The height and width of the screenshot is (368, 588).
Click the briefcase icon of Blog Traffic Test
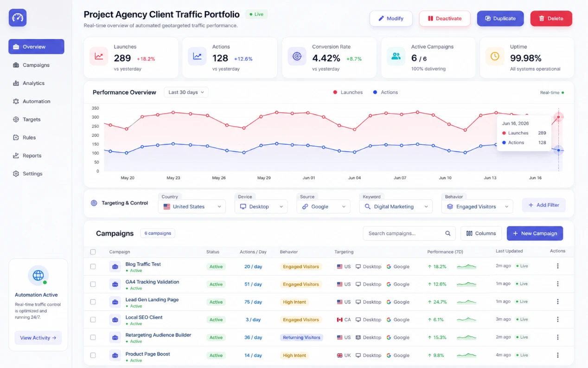tap(115, 267)
